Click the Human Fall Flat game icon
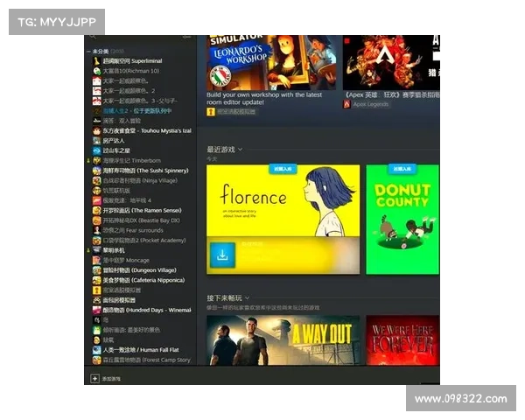Image resolution: width=525 pixels, height=420 pixels. coord(97,350)
